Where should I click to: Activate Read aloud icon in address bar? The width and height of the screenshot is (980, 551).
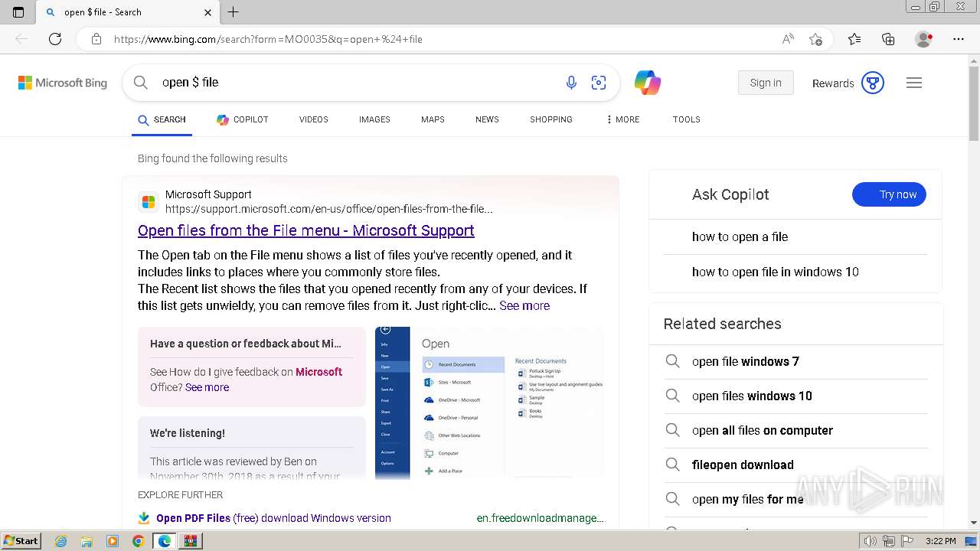tap(788, 39)
